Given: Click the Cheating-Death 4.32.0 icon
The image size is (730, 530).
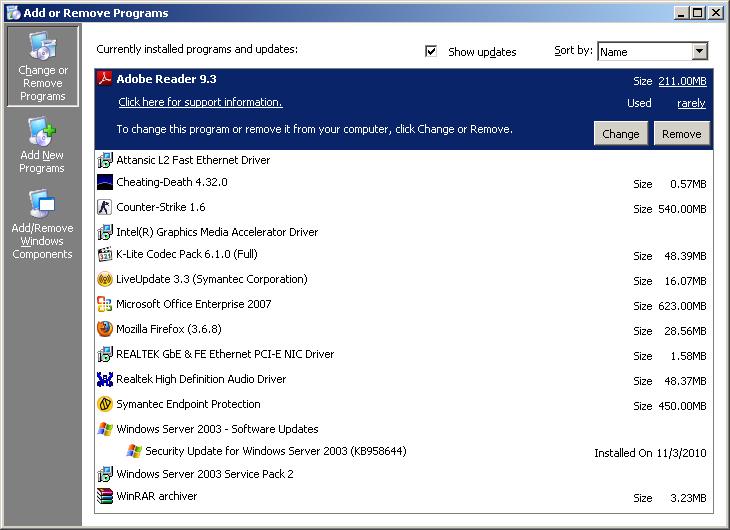Looking at the screenshot, I should [105, 182].
